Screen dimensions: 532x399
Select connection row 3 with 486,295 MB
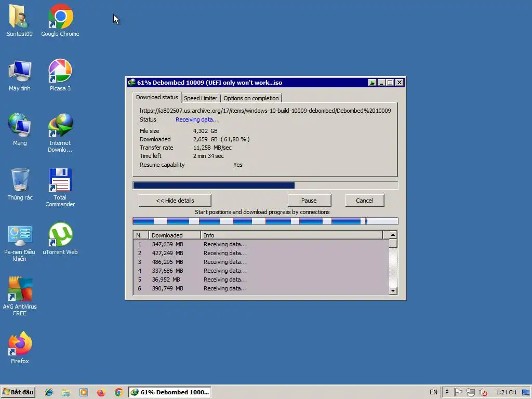[x=261, y=262]
